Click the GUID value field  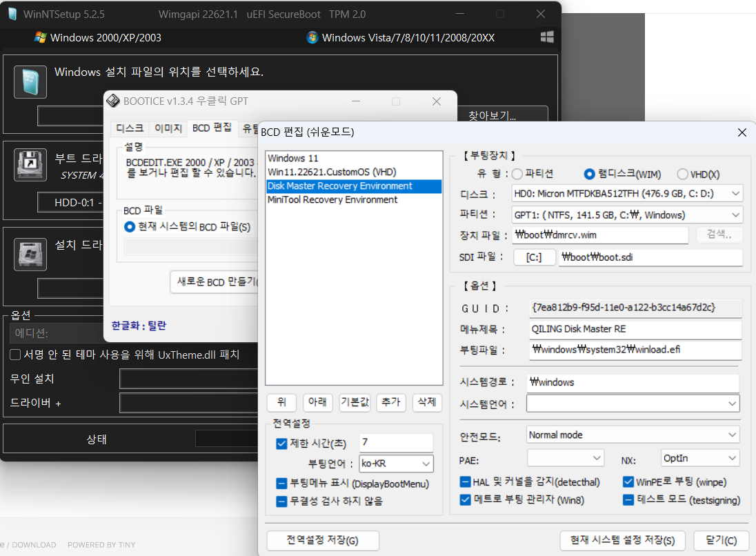point(635,307)
